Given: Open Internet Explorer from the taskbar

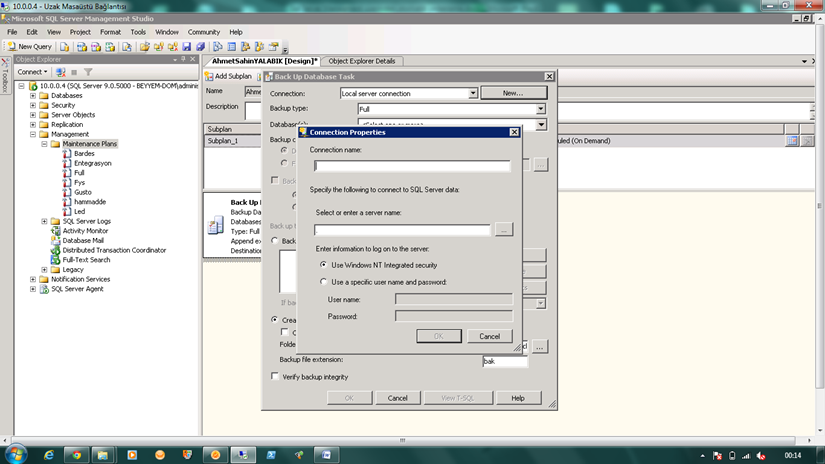Looking at the screenshot, I should coord(49,455).
